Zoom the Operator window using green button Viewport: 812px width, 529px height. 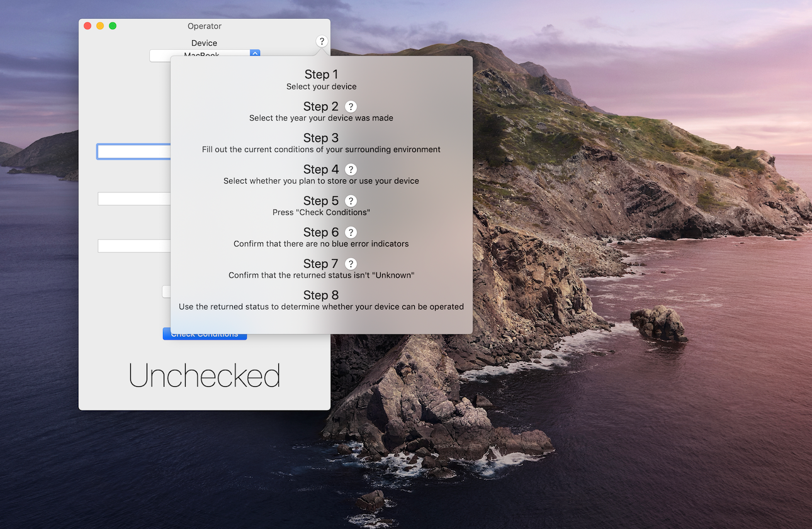pyautogui.click(x=113, y=26)
